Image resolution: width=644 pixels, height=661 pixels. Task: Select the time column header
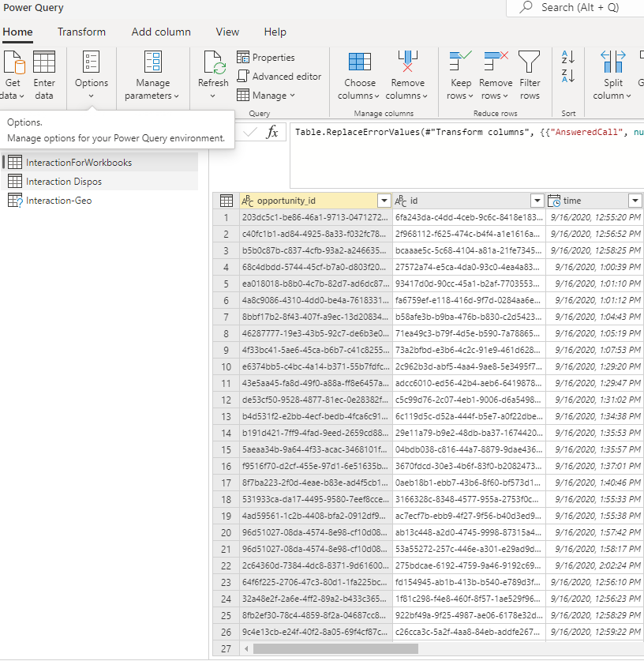tap(594, 201)
